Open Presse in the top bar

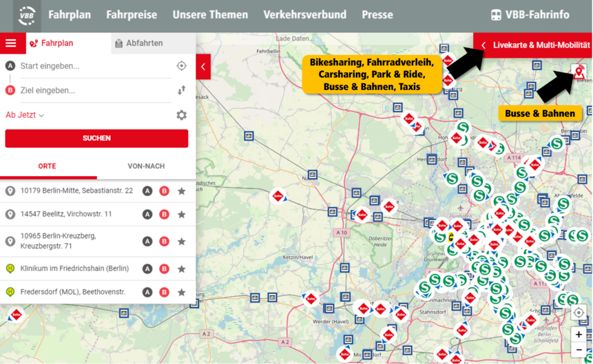pos(377,14)
